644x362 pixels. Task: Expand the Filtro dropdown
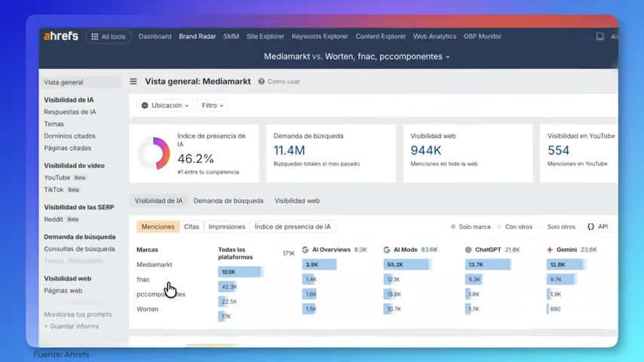[212, 106]
